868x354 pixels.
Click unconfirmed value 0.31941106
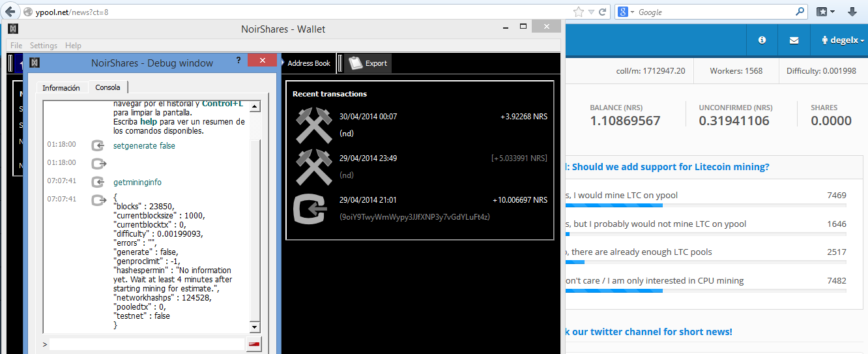coord(734,121)
